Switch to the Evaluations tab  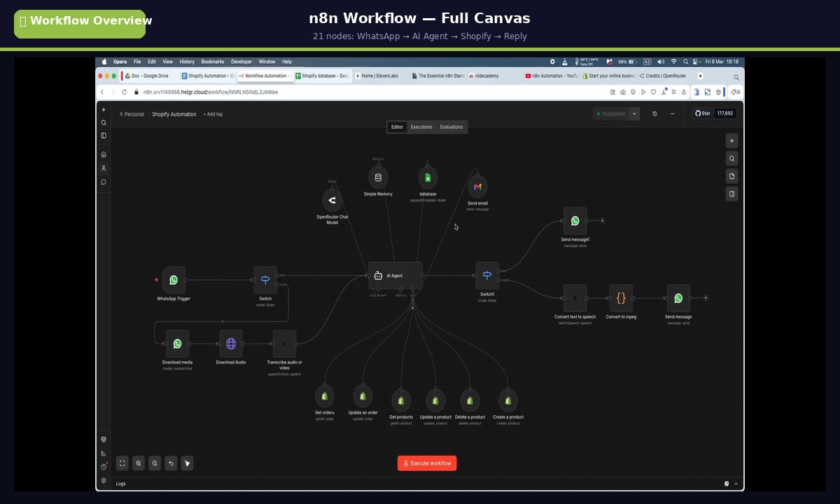451,127
